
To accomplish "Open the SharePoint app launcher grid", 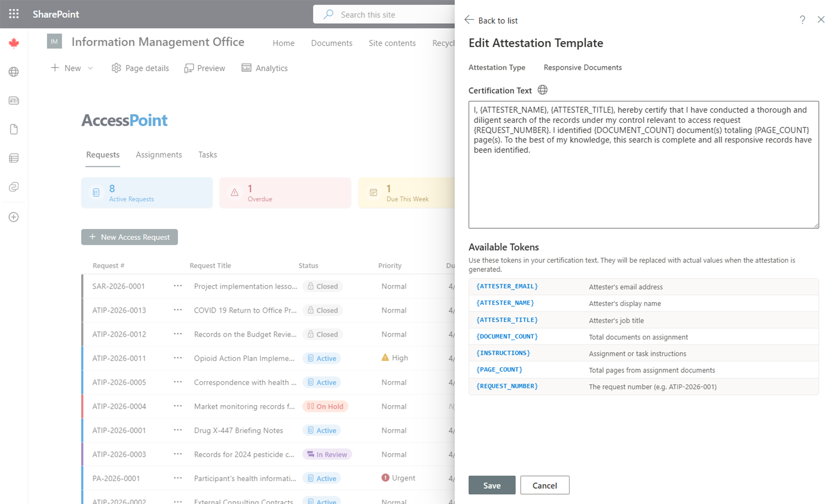I will point(14,14).
